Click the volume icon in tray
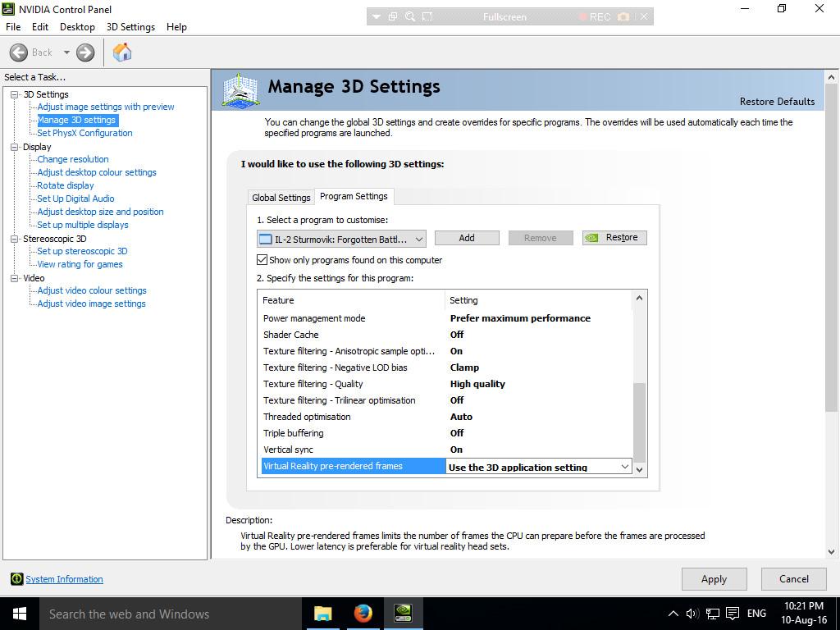The height and width of the screenshot is (630, 840). pyautogui.click(x=692, y=614)
